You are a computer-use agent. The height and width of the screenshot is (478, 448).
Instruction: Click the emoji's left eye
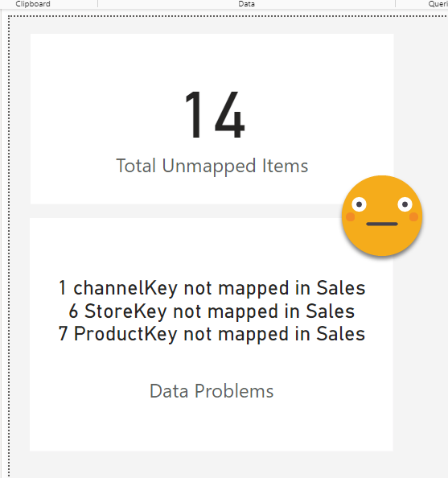click(359, 204)
